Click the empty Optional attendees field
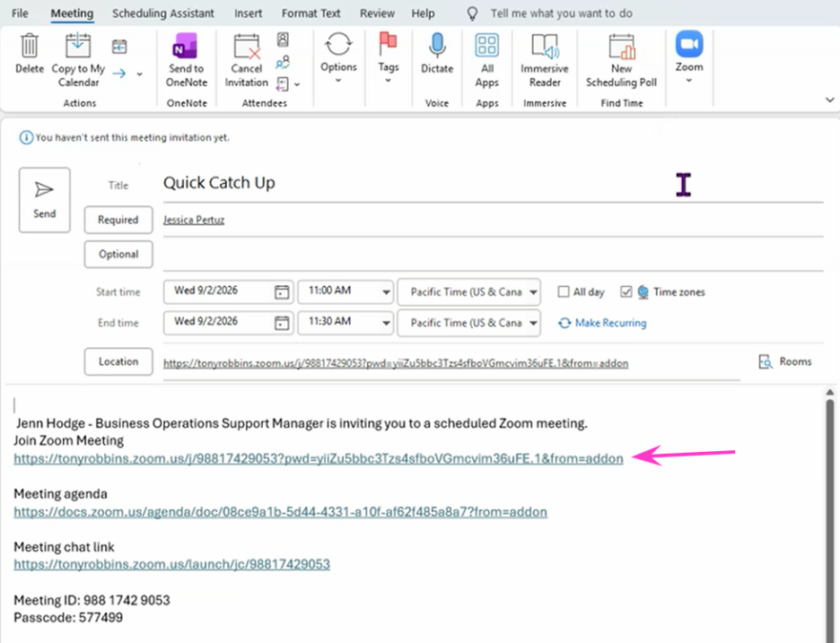840x643 pixels. pyautogui.click(x=493, y=255)
